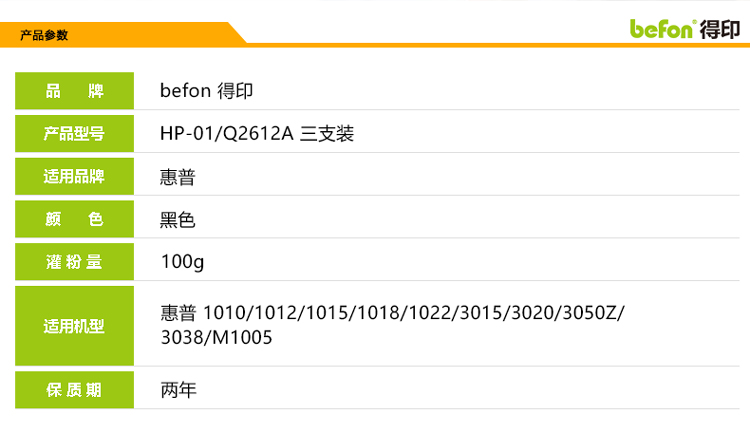
Task: Click the 品牌 green label cell
Action: pyautogui.click(x=74, y=91)
